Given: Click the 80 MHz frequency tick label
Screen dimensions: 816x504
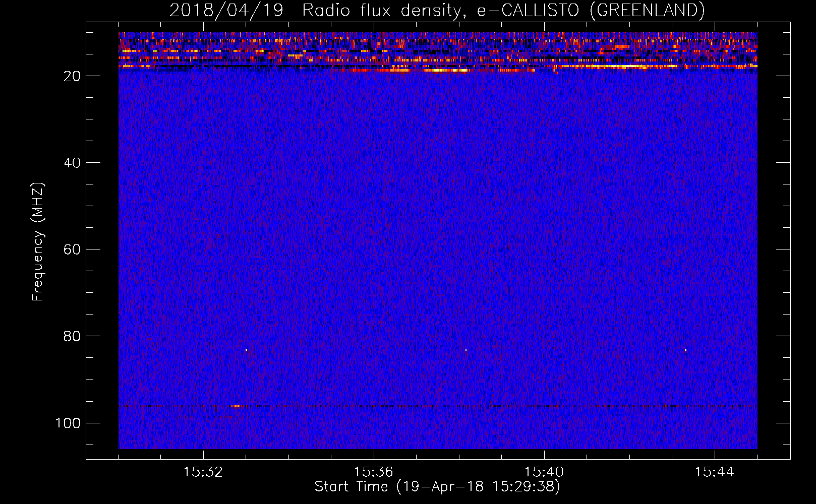Looking at the screenshot, I should (x=73, y=336).
